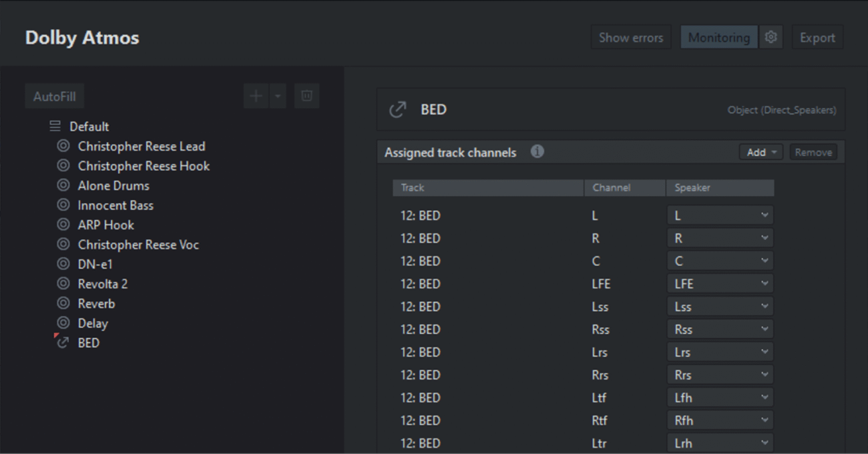Screen dimensions: 868x454
Task: Click the Show errors button
Action: click(630, 37)
